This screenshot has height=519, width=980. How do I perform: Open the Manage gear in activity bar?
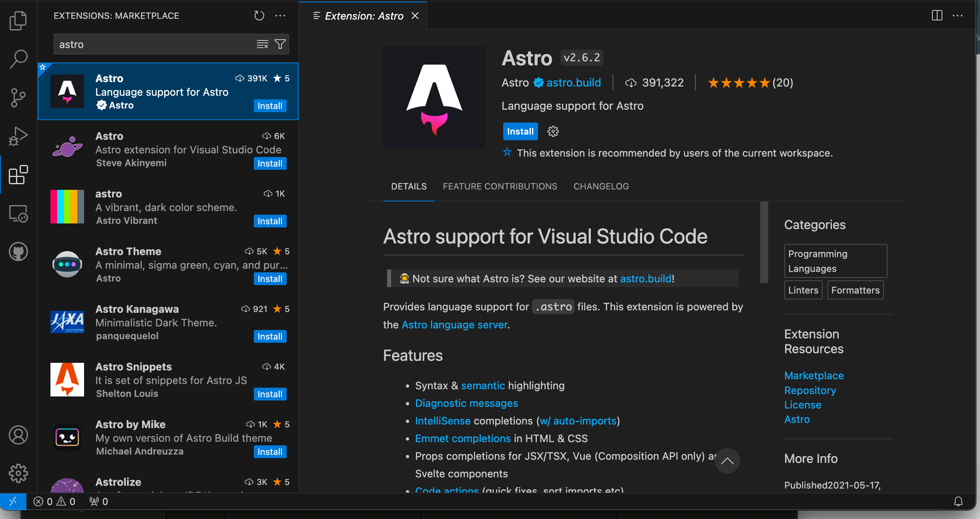[x=18, y=473]
